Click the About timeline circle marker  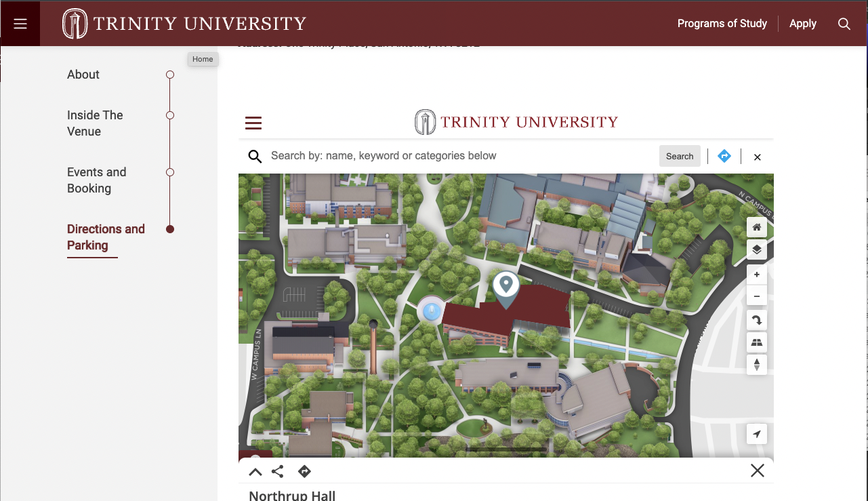pyautogui.click(x=170, y=75)
